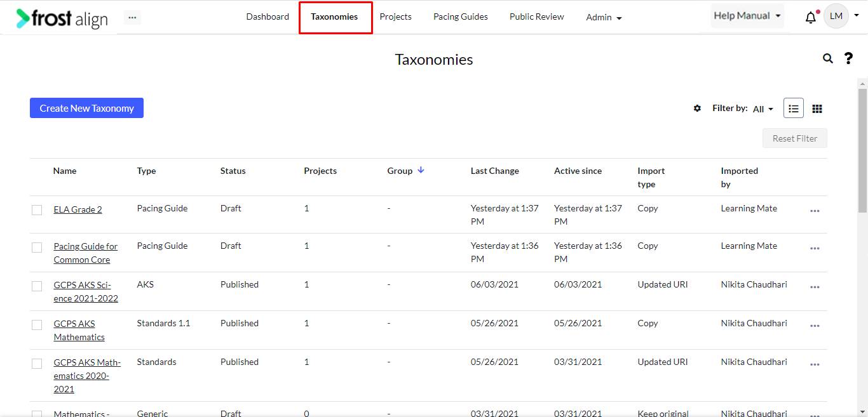Switch to the Projects tab
The height and width of the screenshot is (417, 868).
tap(395, 17)
